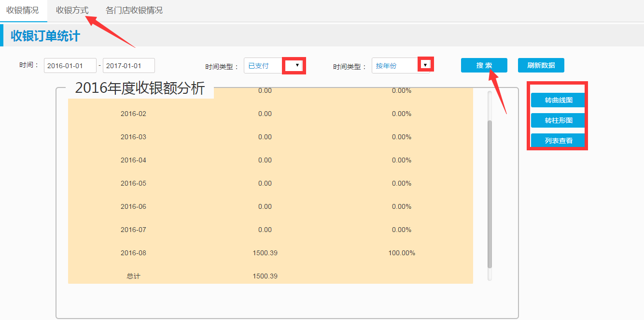Select the 2016-02 row month cell

pyautogui.click(x=133, y=114)
